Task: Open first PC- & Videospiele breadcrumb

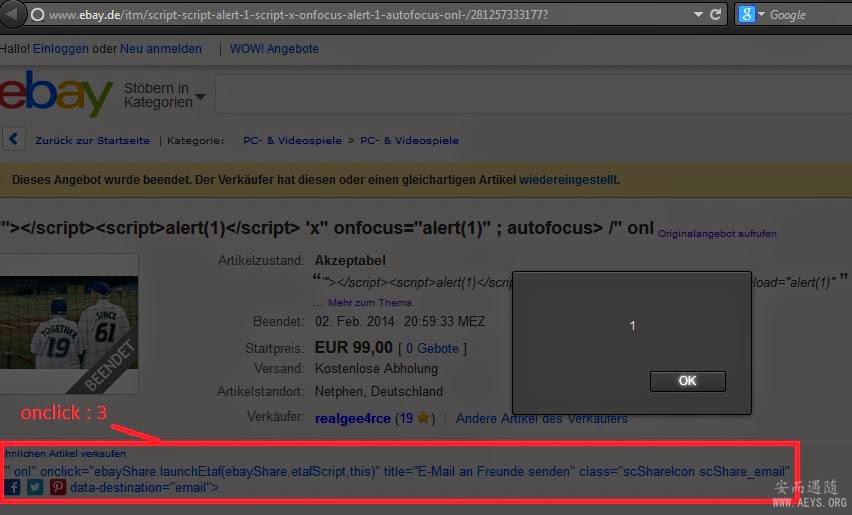Action: click(x=292, y=141)
